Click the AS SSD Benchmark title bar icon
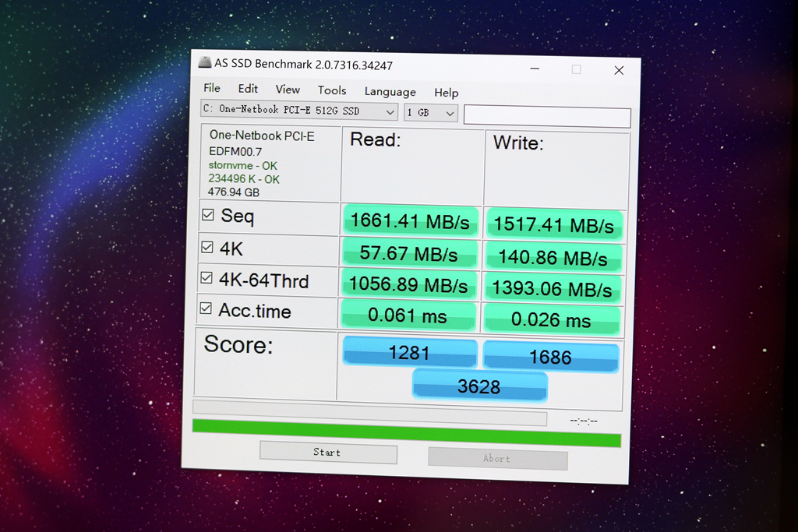798x532 pixels. pyautogui.click(x=205, y=62)
